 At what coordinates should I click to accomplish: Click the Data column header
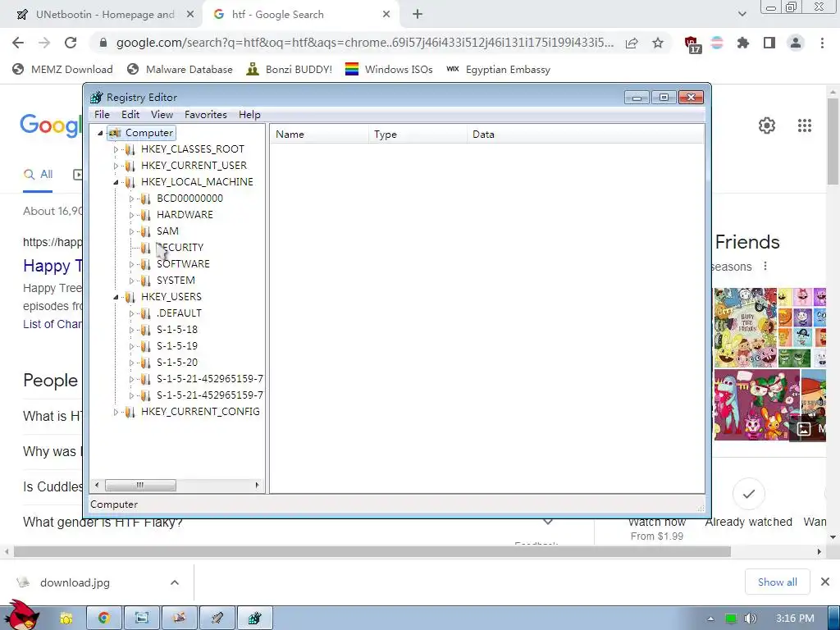586,135
